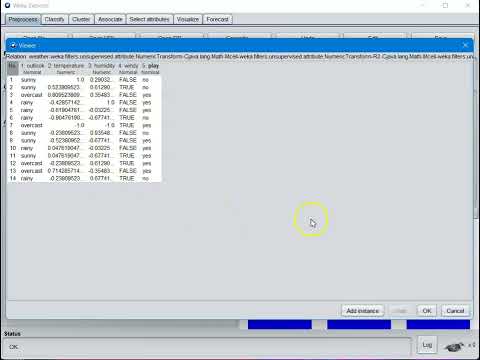
Task: Open the Select attributes tab
Action: (x=149, y=19)
